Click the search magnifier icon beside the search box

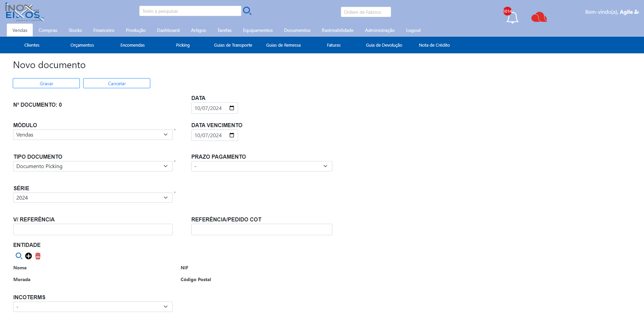247,11
